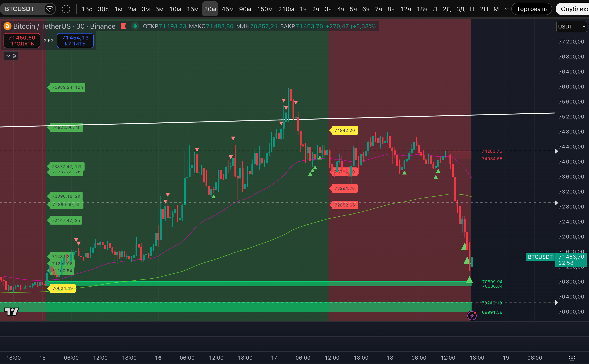
Task: Switch to the Д daily timeframe
Action: 435,9
